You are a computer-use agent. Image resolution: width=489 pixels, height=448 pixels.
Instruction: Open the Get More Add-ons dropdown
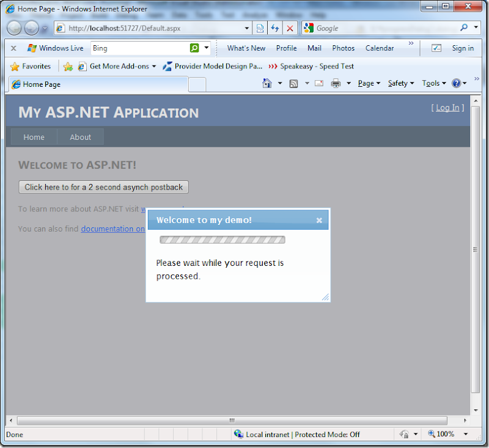click(x=154, y=67)
